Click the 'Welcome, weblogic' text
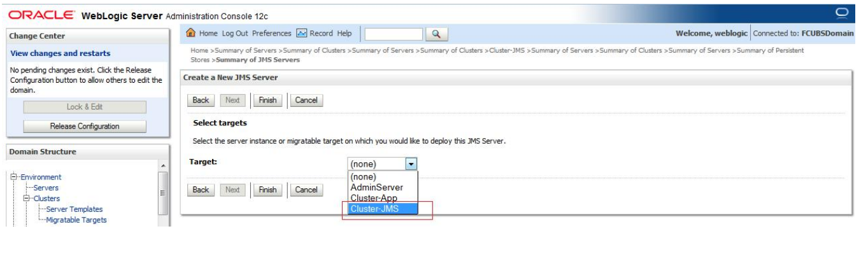Screen dimensions: 868x266 pyautogui.click(x=711, y=33)
